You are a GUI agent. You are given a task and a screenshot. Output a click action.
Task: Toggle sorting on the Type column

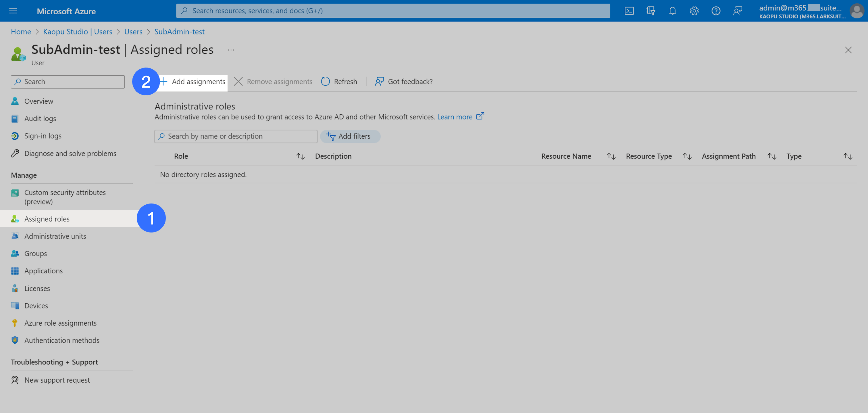pos(848,156)
